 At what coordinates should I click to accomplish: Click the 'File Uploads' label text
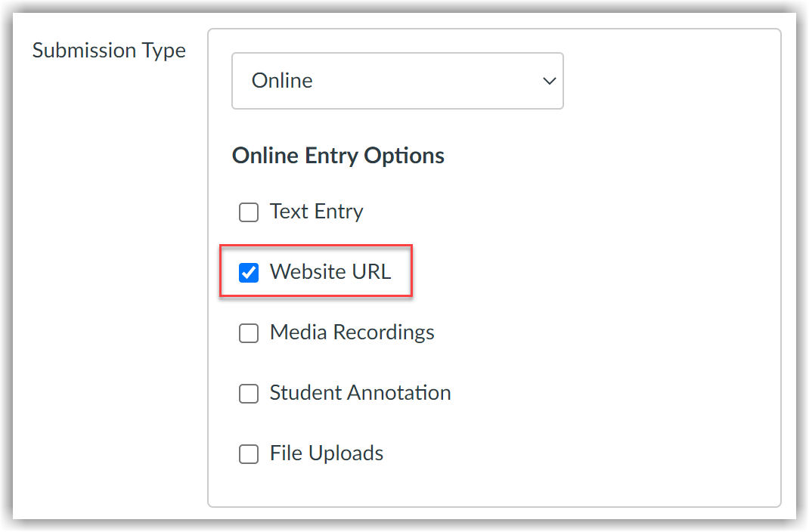(x=327, y=453)
